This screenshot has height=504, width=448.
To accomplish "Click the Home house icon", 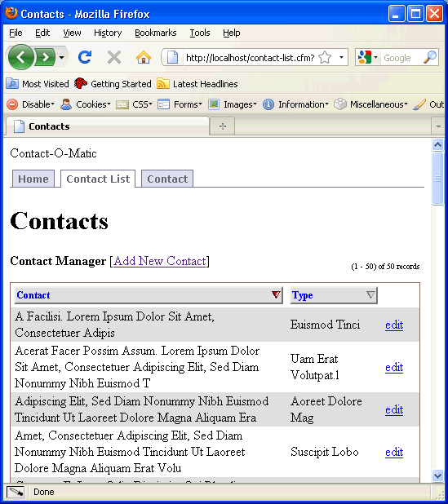I will coord(144,58).
